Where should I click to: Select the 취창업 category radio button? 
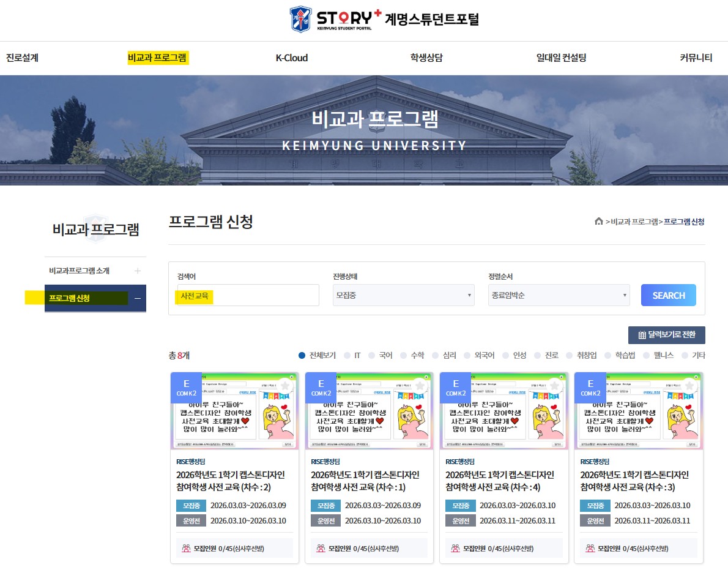pos(571,355)
